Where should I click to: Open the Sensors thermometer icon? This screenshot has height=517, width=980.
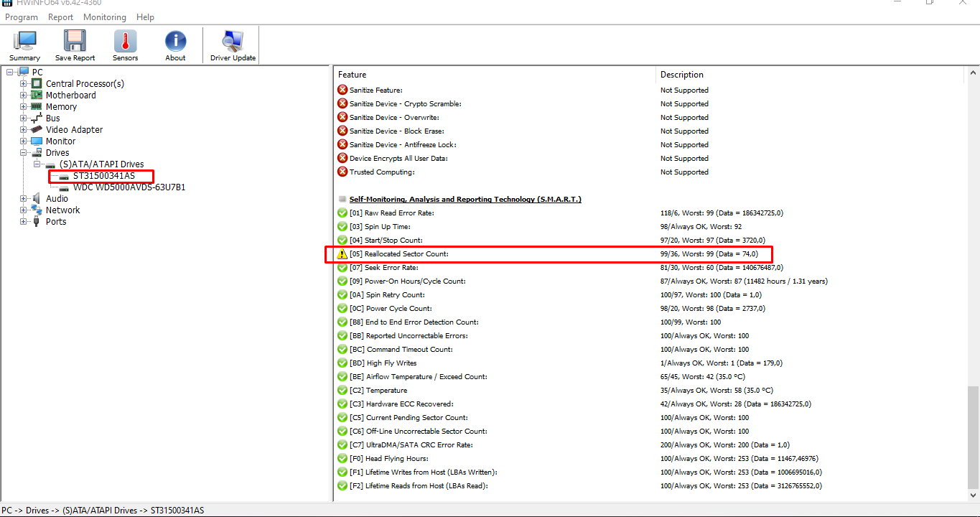(125, 40)
